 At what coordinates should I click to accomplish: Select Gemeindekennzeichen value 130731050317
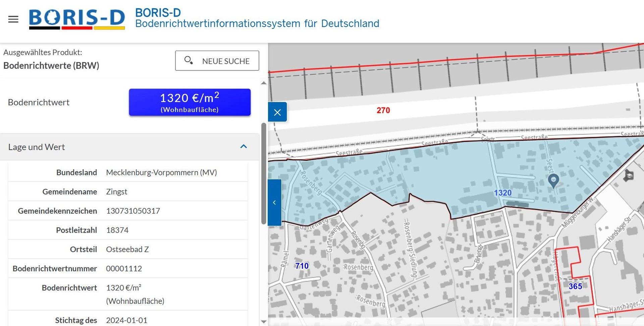133,211
